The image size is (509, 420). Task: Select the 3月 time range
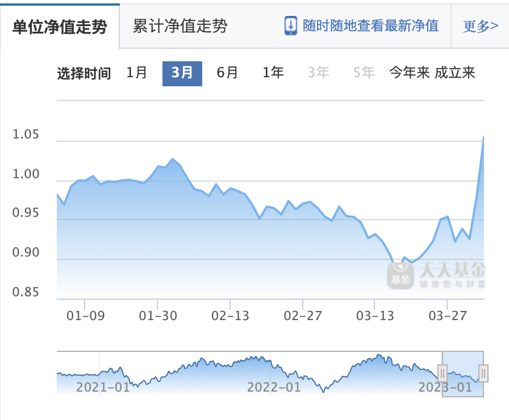click(182, 73)
